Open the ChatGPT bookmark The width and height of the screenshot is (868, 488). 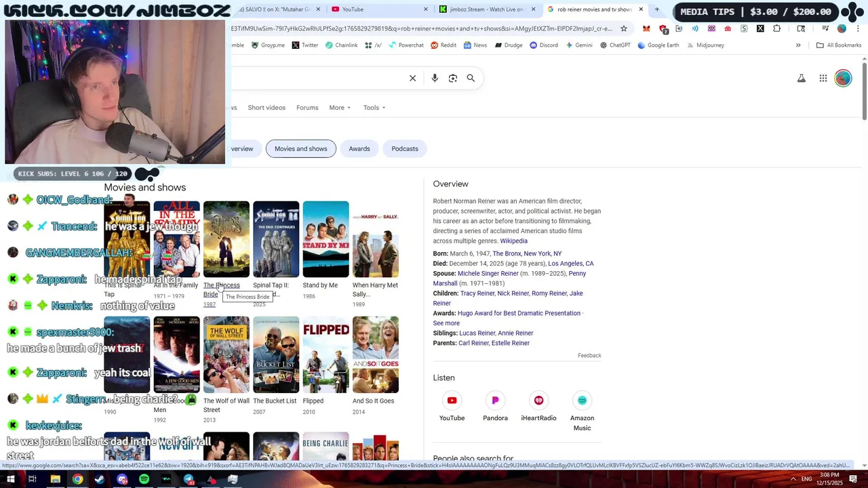[x=614, y=45]
